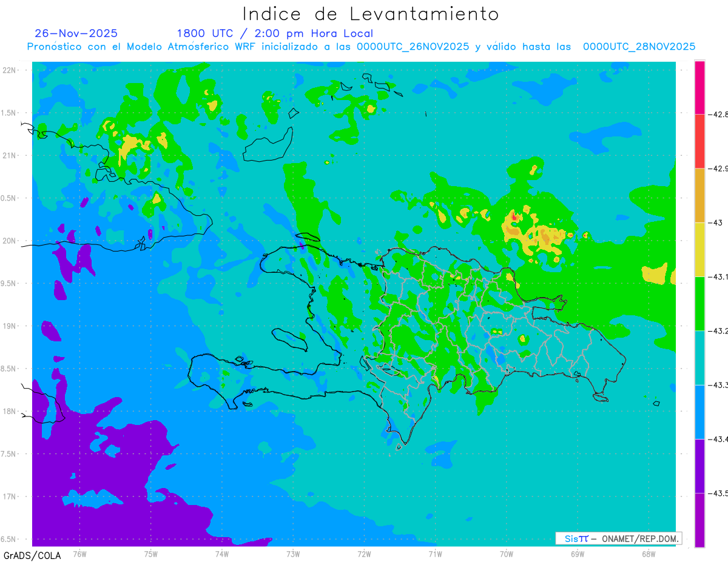Click the "72W" longitude label
728x562 pixels.
[x=364, y=554]
